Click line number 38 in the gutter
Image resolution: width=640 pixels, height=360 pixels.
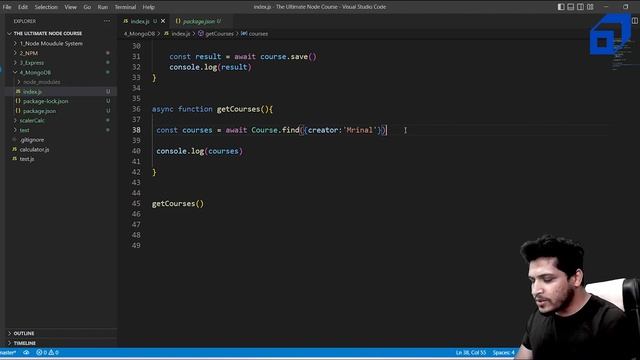[x=136, y=130]
